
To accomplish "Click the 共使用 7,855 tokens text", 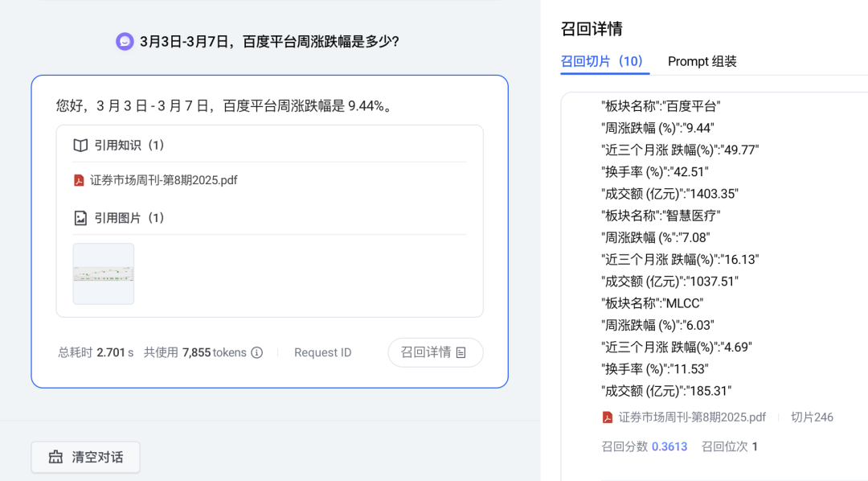I will click(194, 352).
